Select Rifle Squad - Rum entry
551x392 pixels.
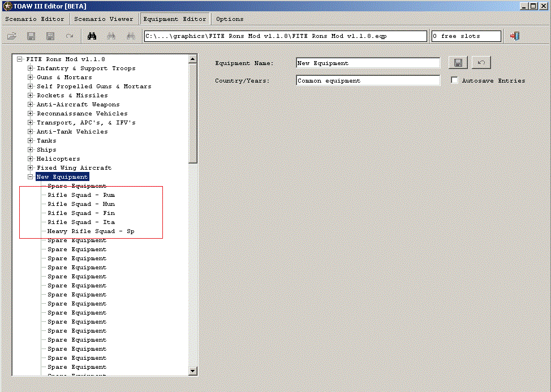pyautogui.click(x=81, y=195)
